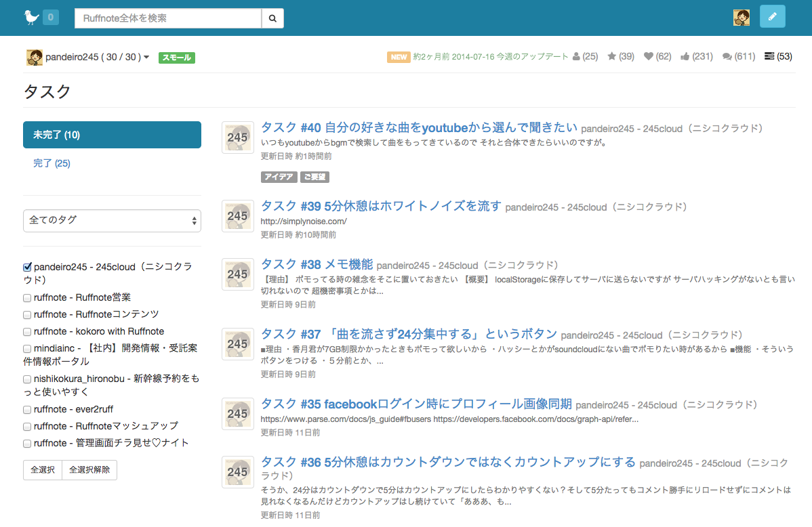
Task: Open comments icon showing (611)
Action: 739,56
